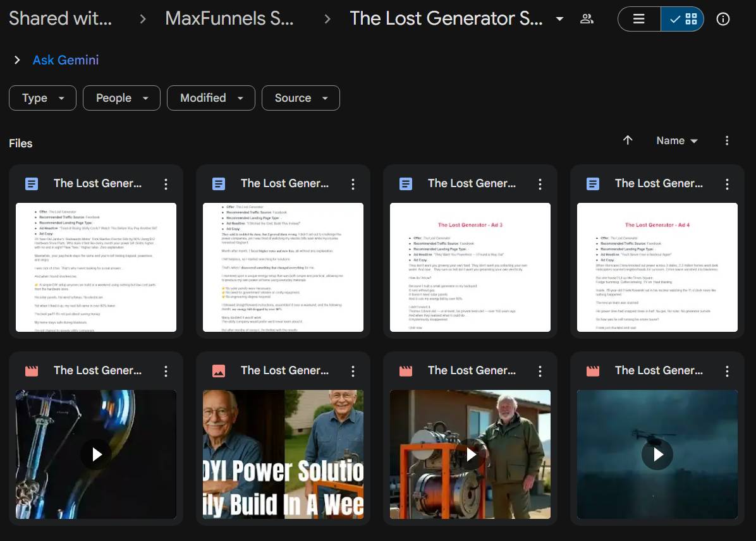Open the People filter dropdown
Viewport: 756px width, 541px height.
click(122, 98)
